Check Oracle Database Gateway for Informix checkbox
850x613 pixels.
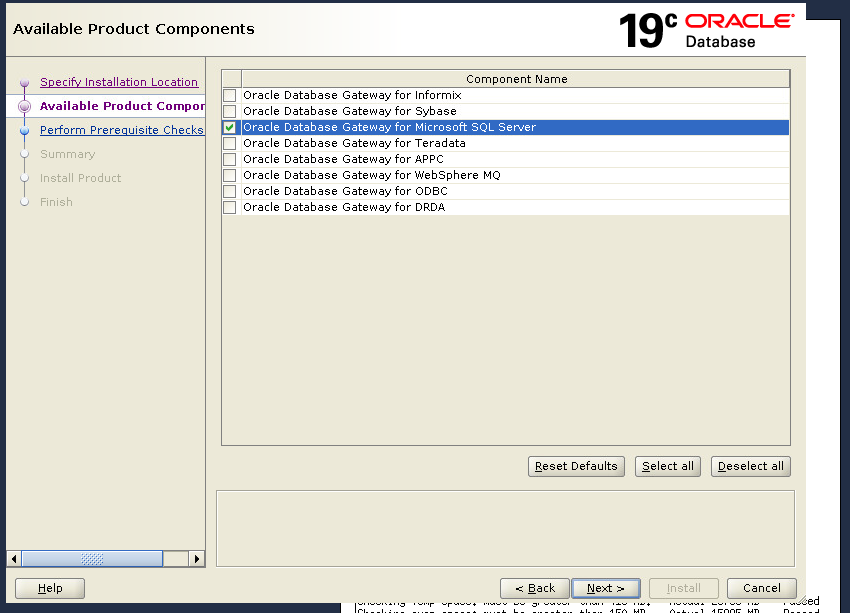tap(230, 95)
